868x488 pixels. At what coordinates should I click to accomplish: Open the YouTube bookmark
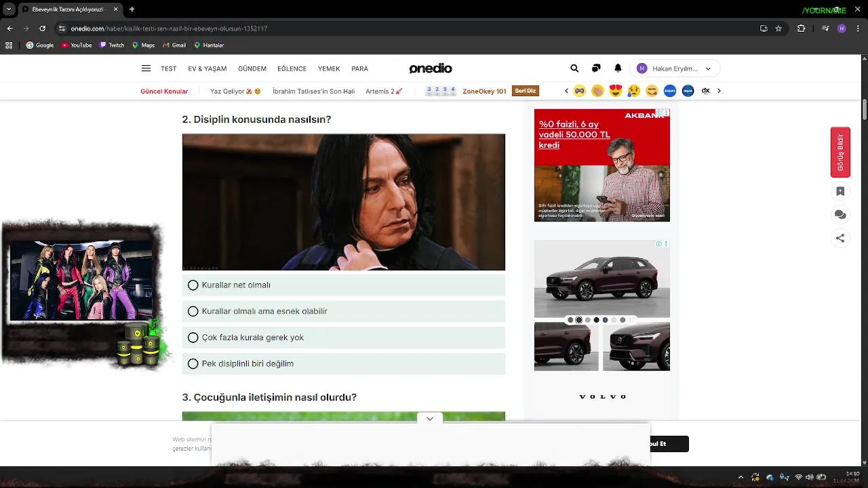pyautogui.click(x=77, y=45)
